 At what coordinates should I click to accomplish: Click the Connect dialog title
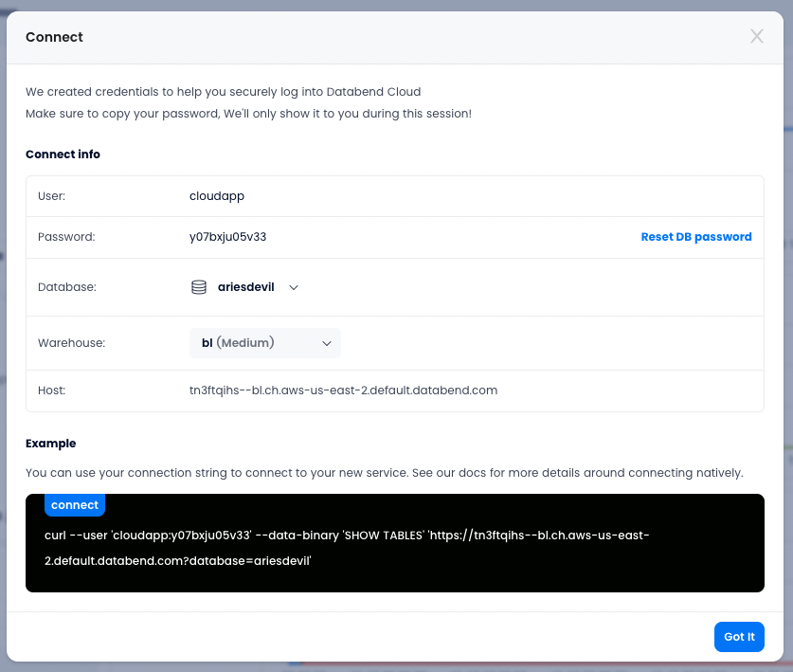(x=54, y=37)
